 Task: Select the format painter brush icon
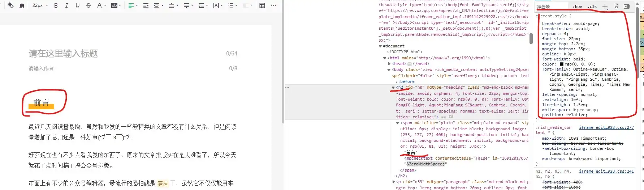click(22, 5)
